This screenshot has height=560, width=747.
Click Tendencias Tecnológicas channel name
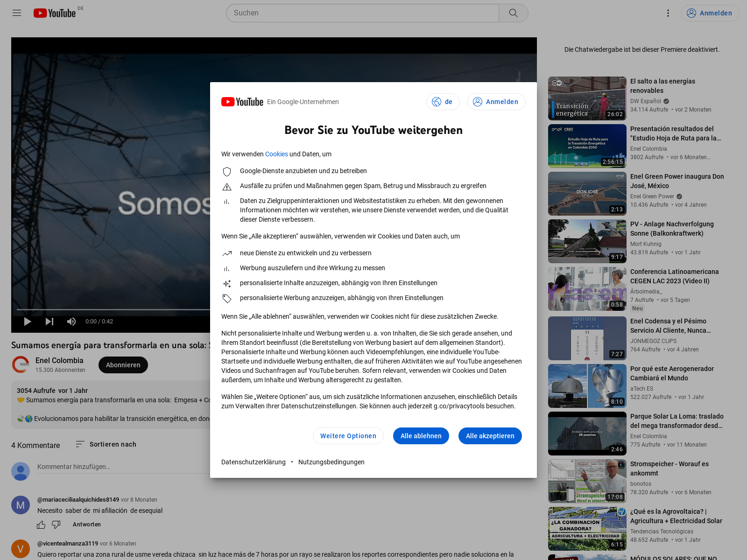coord(662,532)
